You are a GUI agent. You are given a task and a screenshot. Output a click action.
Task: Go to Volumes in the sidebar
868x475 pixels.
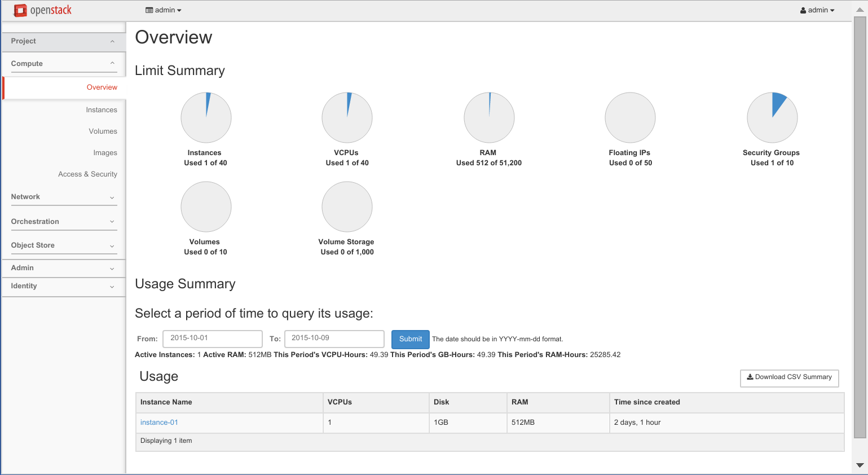(103, 131)
